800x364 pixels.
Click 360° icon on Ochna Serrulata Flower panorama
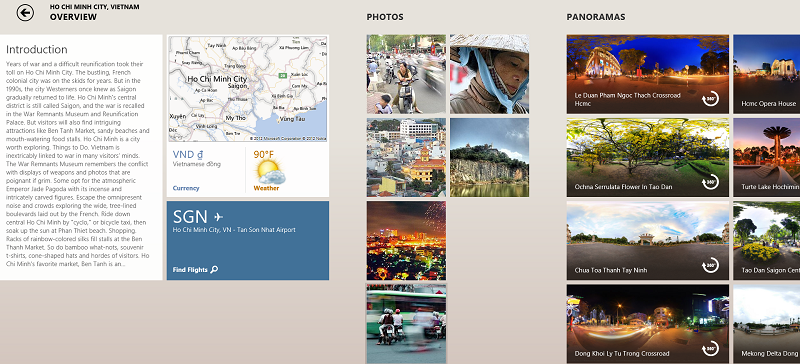pos(710,182)
